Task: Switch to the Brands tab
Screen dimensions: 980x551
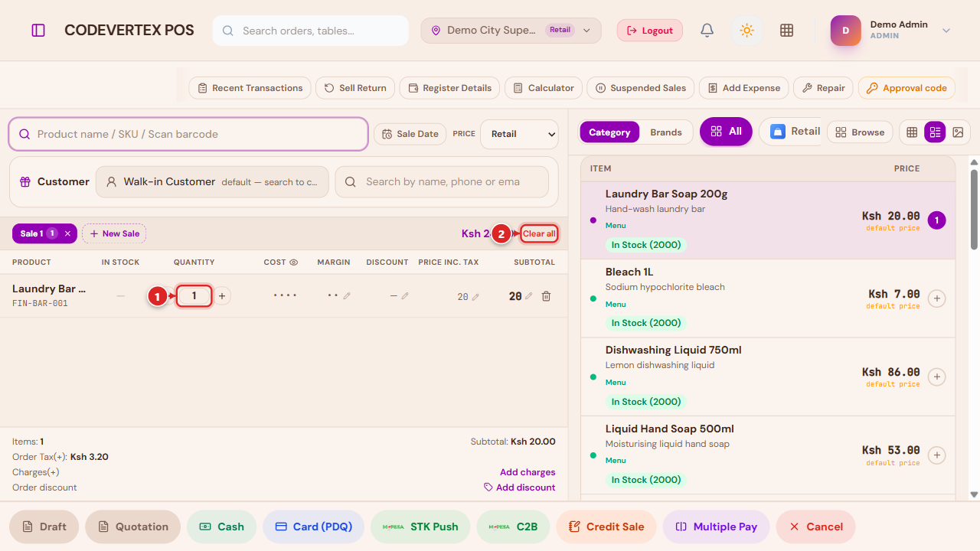Action: (x=666, y=132)
